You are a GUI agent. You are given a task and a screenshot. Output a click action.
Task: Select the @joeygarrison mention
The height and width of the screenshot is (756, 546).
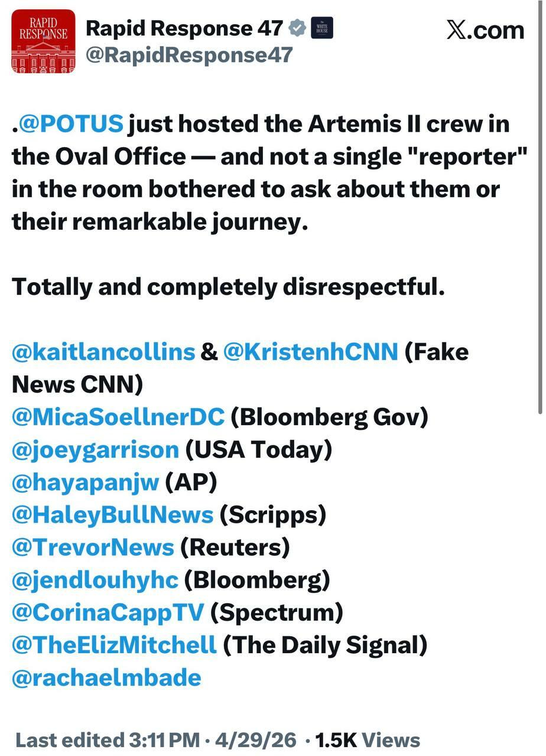pos(95,449)
